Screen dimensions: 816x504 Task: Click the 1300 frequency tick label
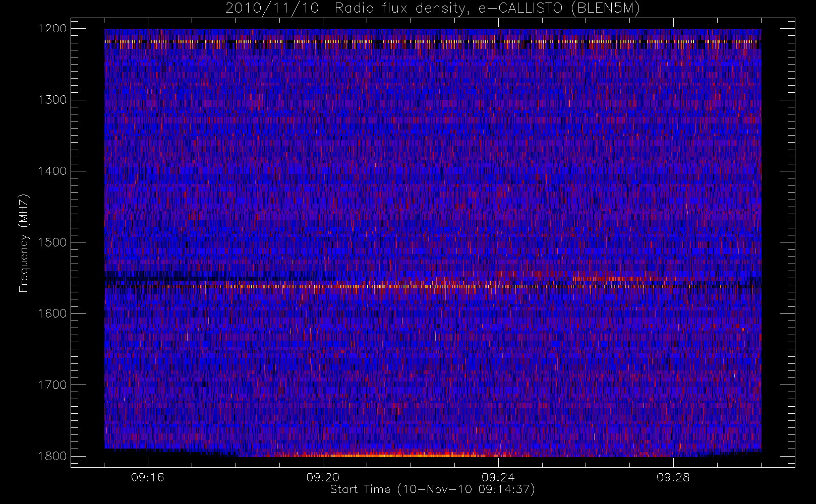(x=52, y=100)
